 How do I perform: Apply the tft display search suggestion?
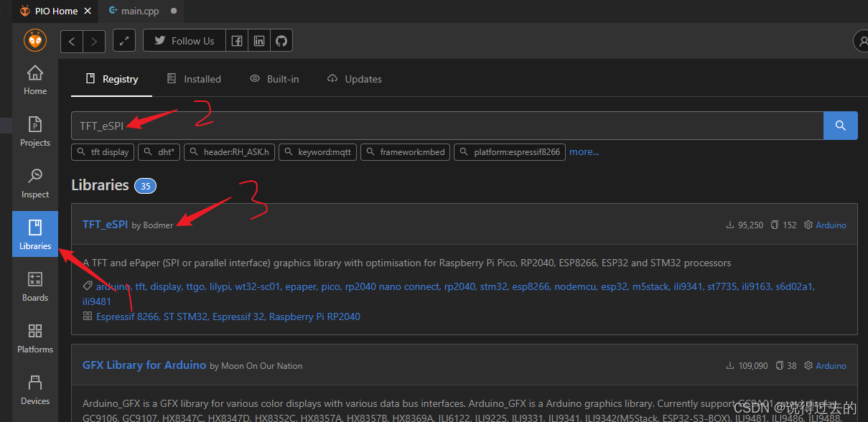click(x=103, y=152)
